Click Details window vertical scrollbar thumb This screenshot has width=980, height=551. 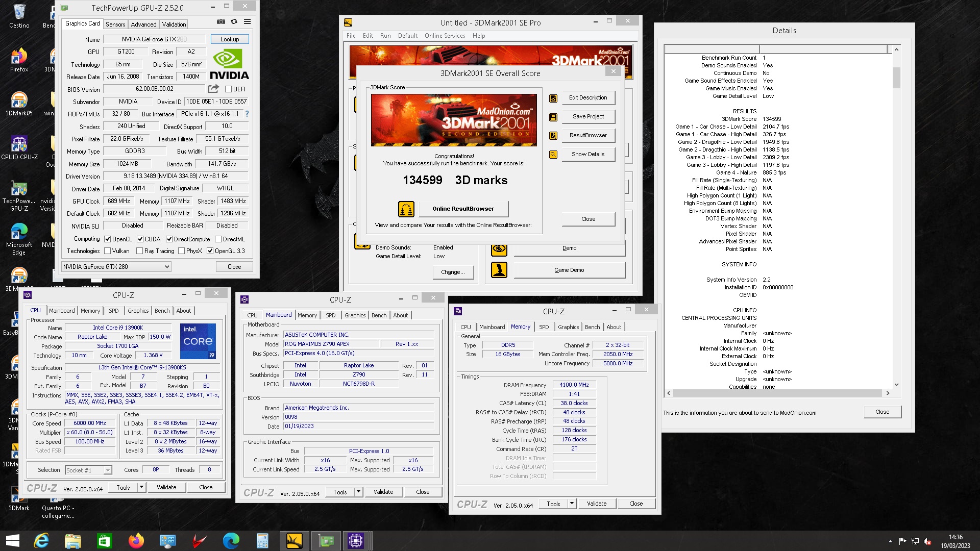tap(896, 78)
